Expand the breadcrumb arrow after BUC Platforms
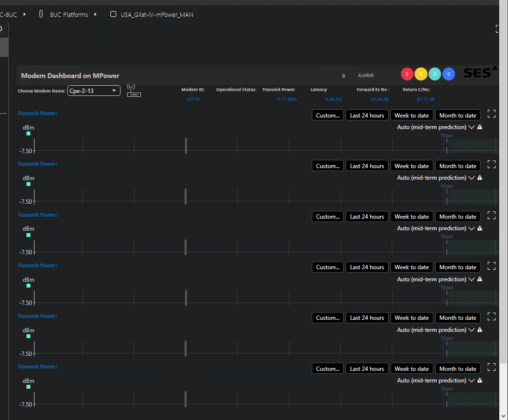The image size is (508, 420). click(x=95, y=14)
